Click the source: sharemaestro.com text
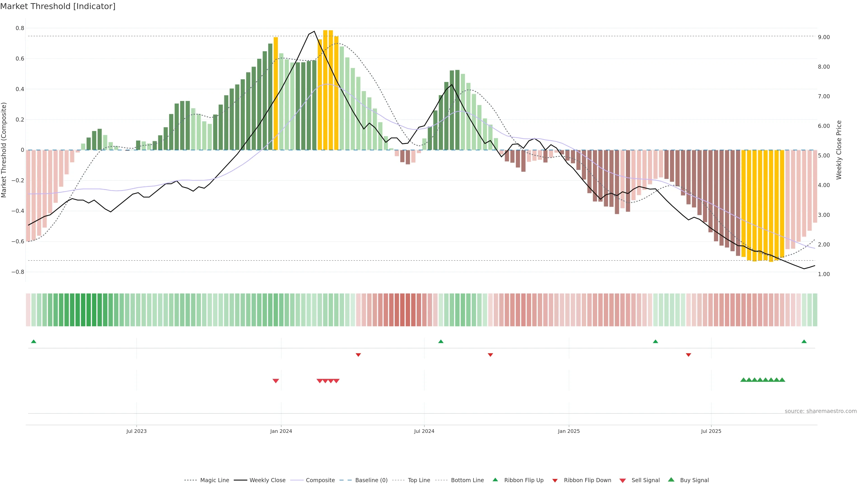The width and height of the screenshot is (868, 488). click(x=821, y=411)
